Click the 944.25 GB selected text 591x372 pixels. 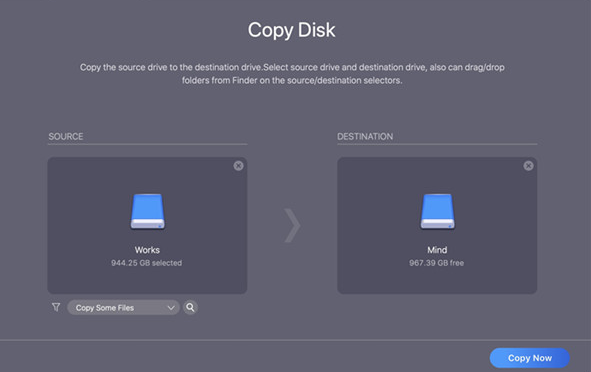click(x=147, y=263)
